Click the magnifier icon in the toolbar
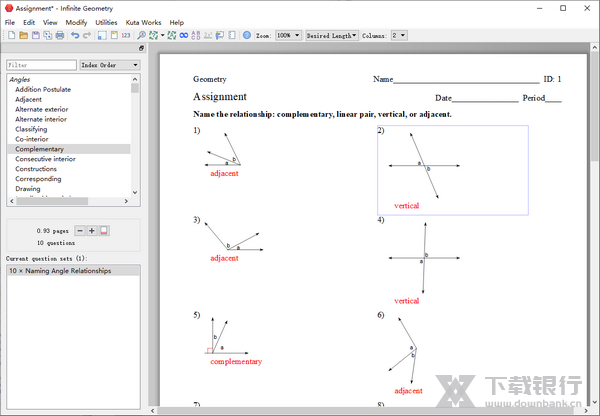 [x=142, y=35]
